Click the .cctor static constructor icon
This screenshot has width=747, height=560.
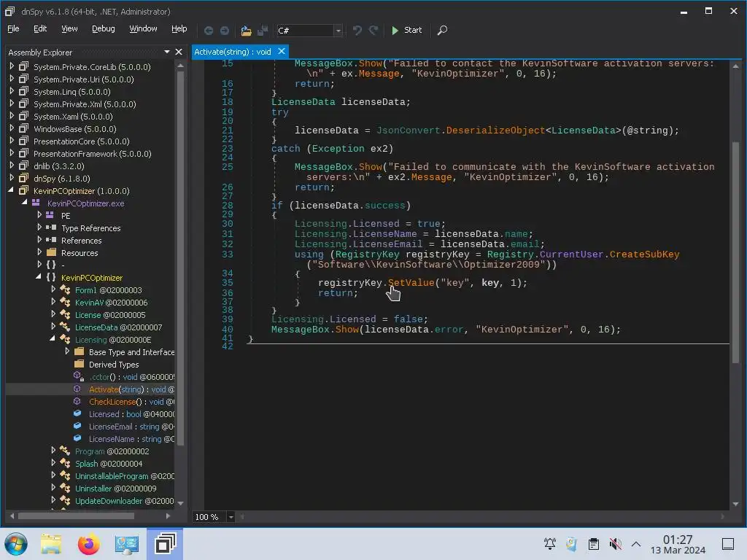(x=79, y=376)
